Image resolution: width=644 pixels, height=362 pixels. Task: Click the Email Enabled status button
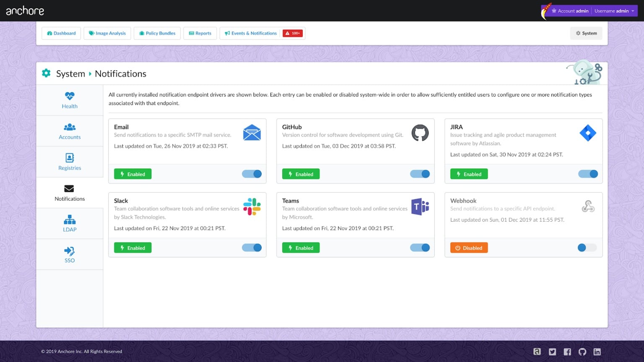click(133, 174)
